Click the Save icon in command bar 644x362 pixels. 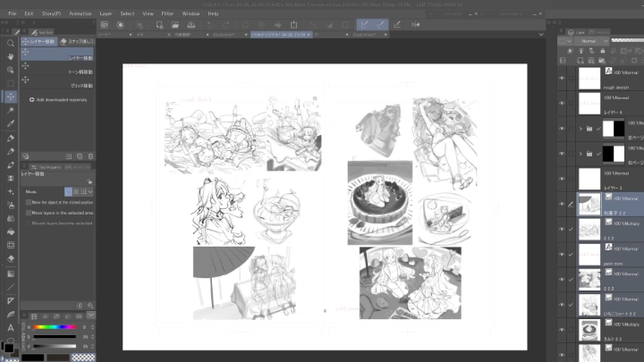(x=191, y=25)
